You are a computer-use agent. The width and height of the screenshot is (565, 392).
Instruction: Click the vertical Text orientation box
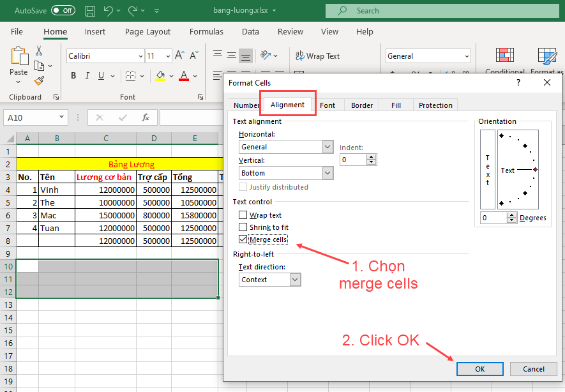[488, 169]
